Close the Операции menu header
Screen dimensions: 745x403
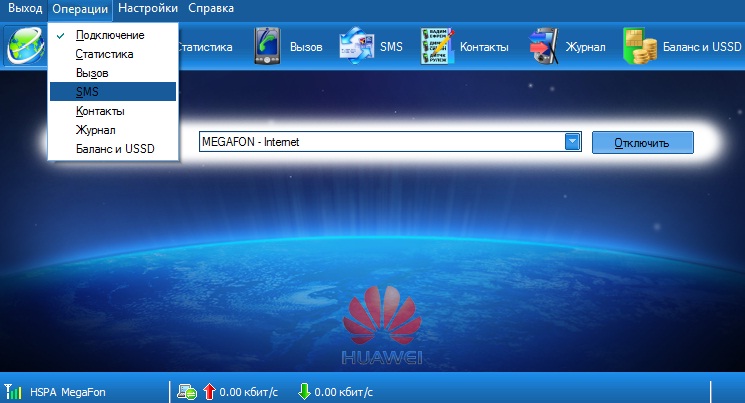point(80,9)
